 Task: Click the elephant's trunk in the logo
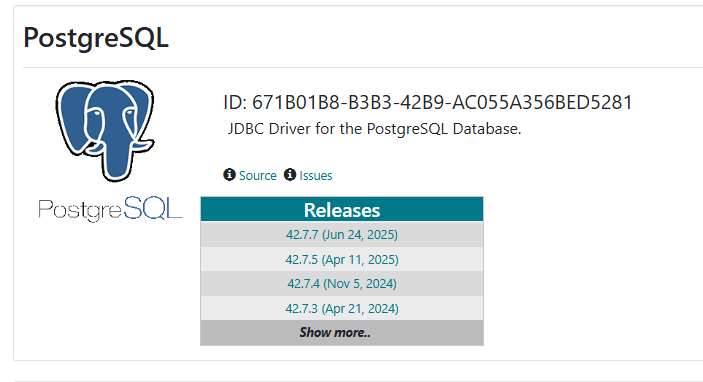[117, 161]
